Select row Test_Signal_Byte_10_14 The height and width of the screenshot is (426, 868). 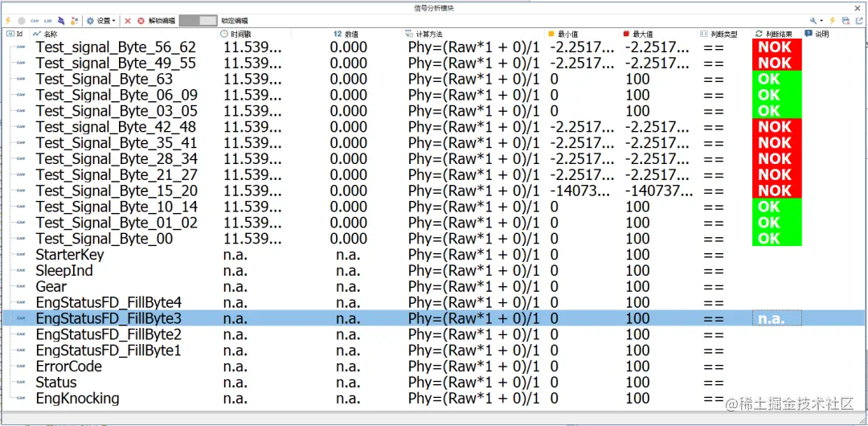click(x=433, y=207)
